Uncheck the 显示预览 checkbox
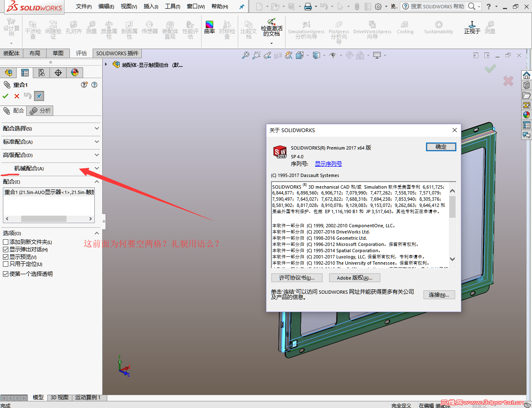The image size is (532, 408). pos(5,257)
